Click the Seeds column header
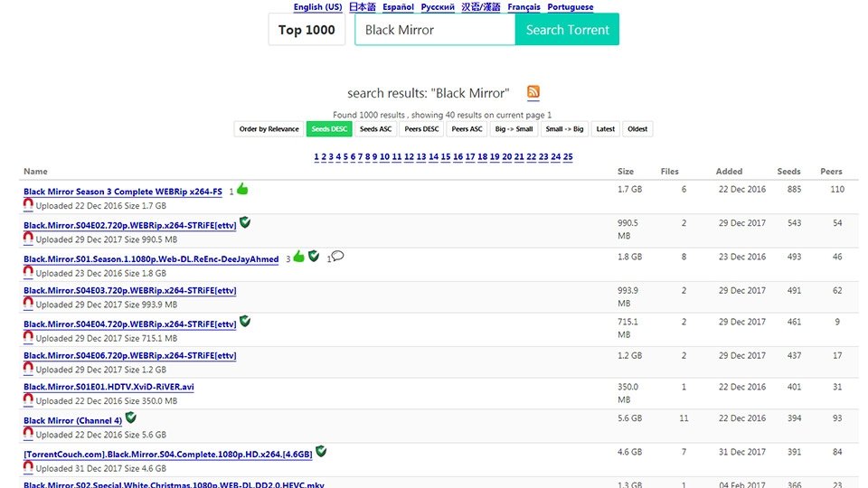Screen dimensions: 868x488 788,172
